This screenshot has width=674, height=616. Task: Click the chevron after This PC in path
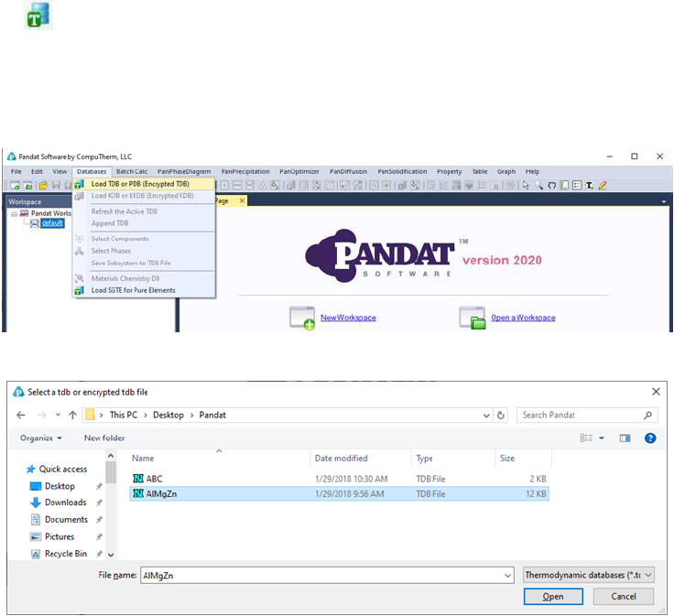pyautogui.click(x=146, y=415)
